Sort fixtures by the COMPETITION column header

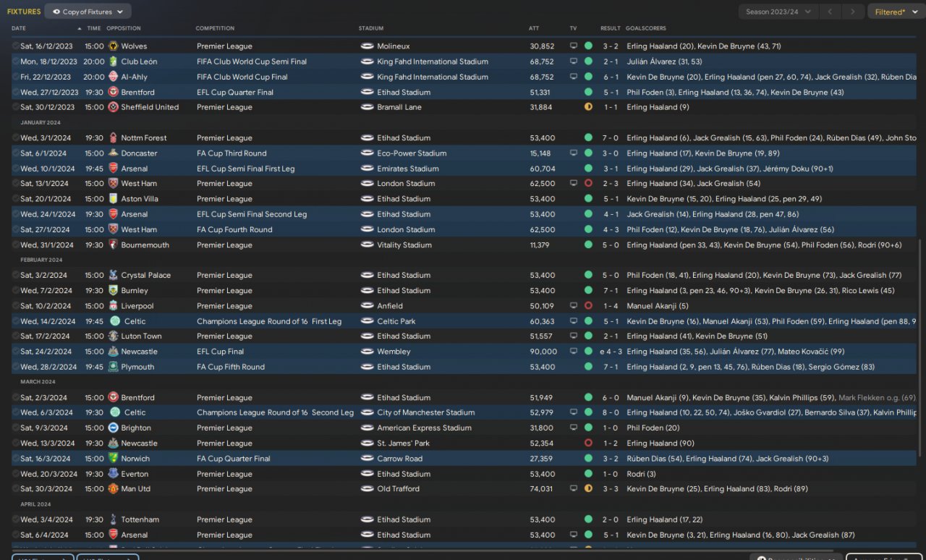click(215, 28)
